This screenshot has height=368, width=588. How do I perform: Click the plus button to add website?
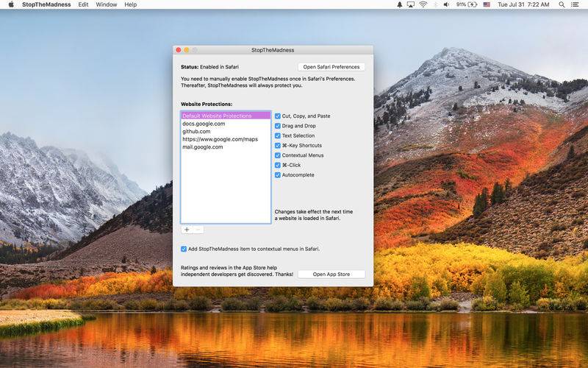(187, 230)
